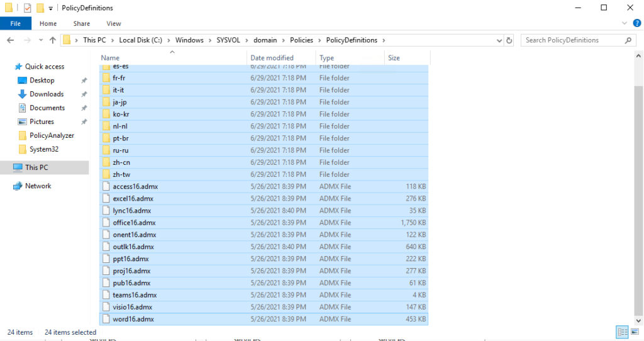This screenshot has width=644, height=341.
Task: Go forward with the Forward arrow
Action: click(x=27, y=40)
